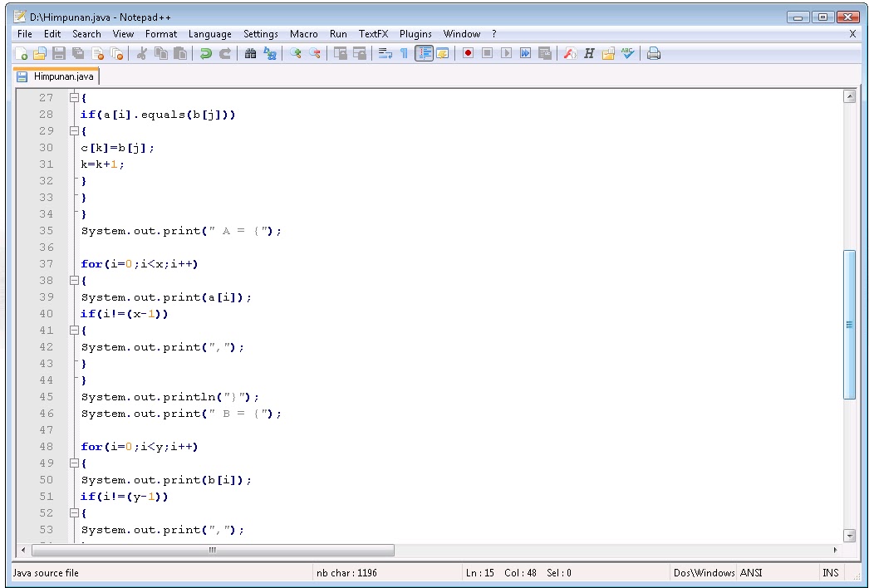Click the italic H plugin icon
The width and height of the screenshot is (869, 588).
[589, 53]
